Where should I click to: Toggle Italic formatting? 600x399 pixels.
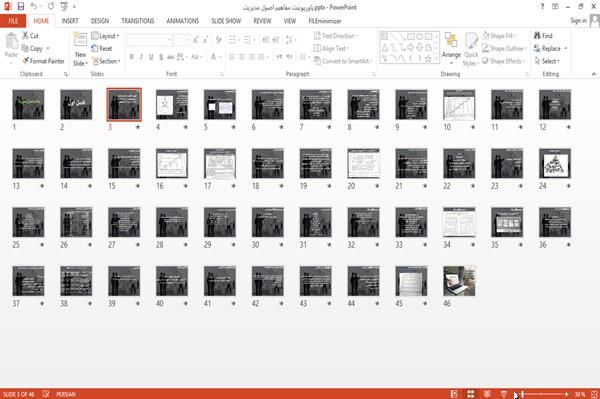[x=141, y=57]
